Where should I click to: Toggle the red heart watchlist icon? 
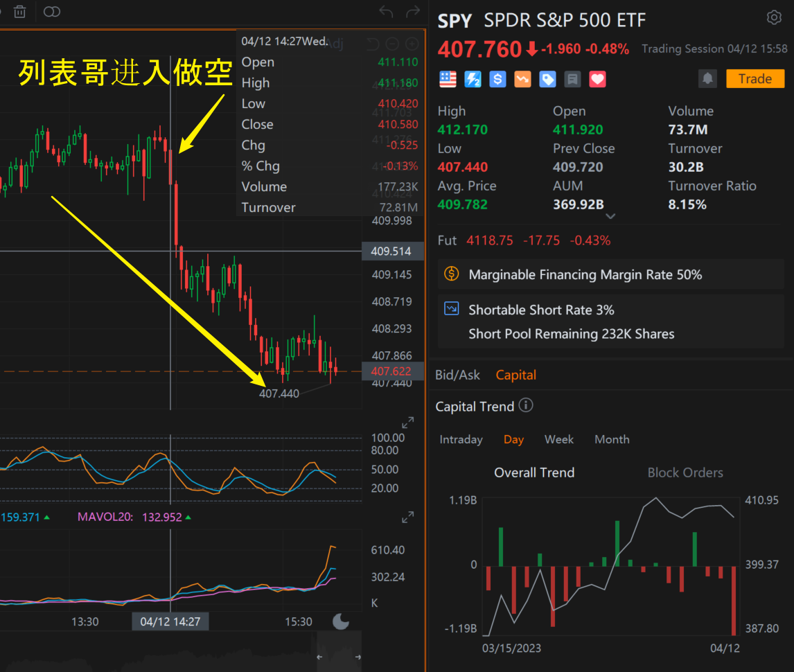pos(597,80)
